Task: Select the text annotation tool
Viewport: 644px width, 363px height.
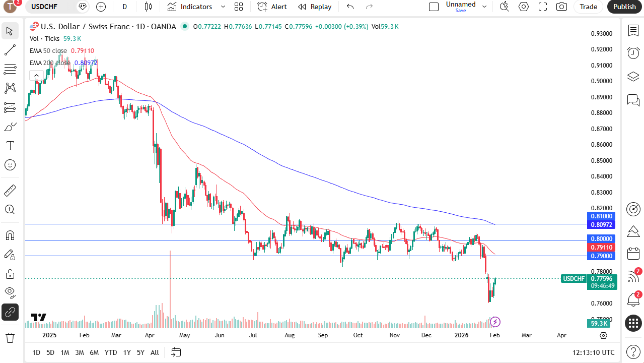Action: click(x=10, y=146)
